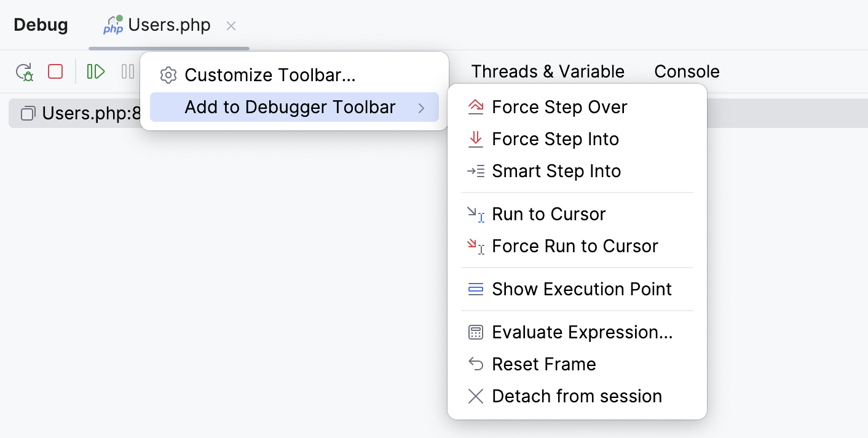Click the green resume program icon

[x=95, y=71]
